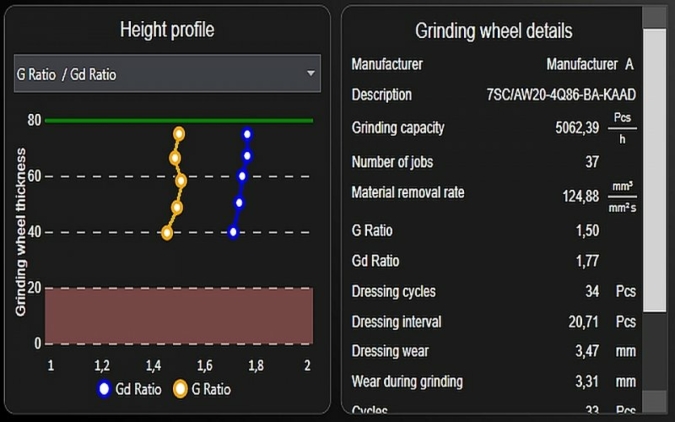This screenshot has height=422, width=675.
Task: Select the description 7SC/AW20-4Q86-BA-KAAD
Action: (561, 95)
